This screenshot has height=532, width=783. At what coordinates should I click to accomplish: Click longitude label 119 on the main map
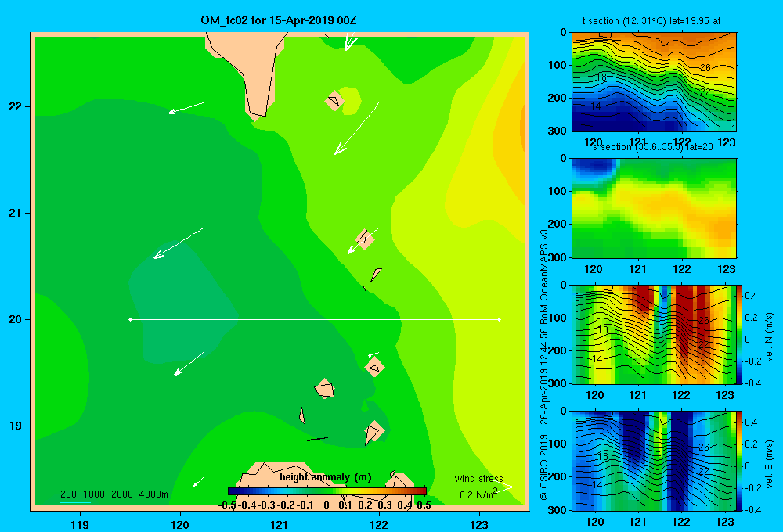coord(80,524)
